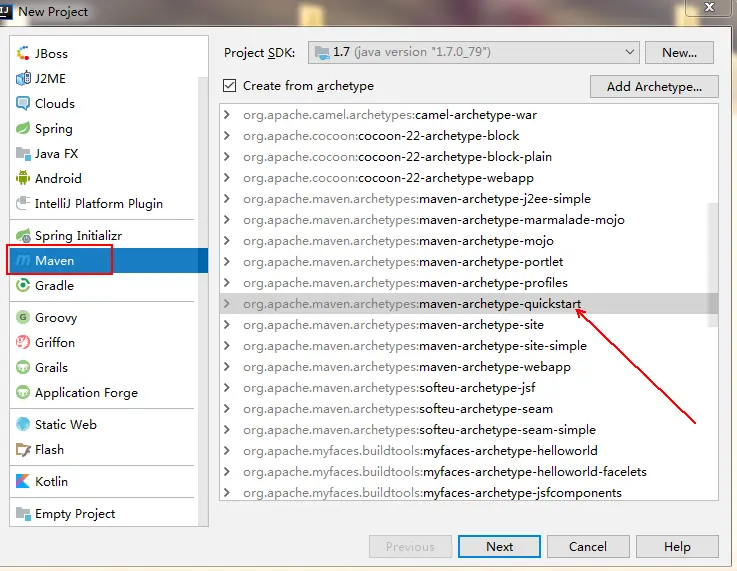Viewport: 737px width, 571px height.
Task: Expand camel-archetype-war archetype
Action: (227, 115)
